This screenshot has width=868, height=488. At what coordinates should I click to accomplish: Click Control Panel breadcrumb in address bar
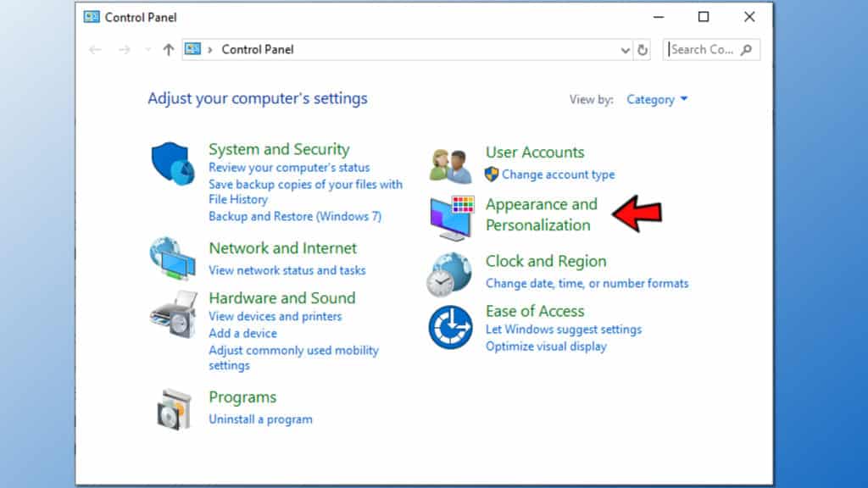pos(257,50)
